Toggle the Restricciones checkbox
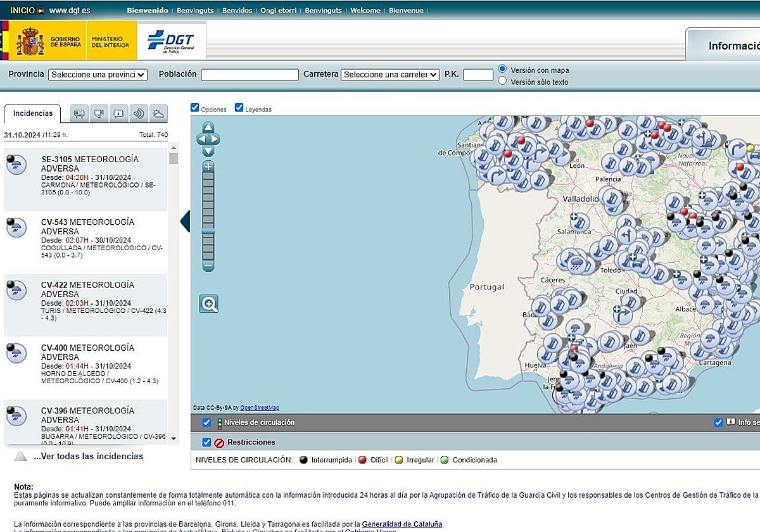The width and height of the screenshot is (760, 532). 206,442
